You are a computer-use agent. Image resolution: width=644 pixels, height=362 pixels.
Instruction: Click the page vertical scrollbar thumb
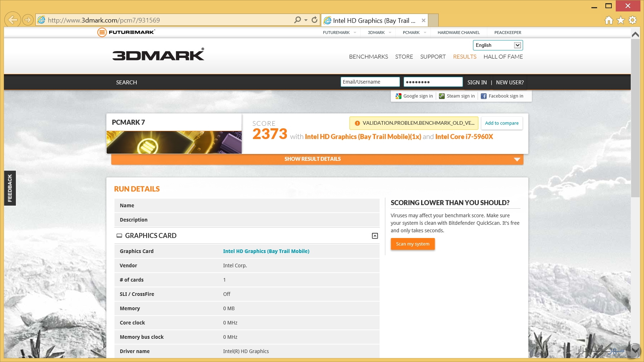point(635,118)
